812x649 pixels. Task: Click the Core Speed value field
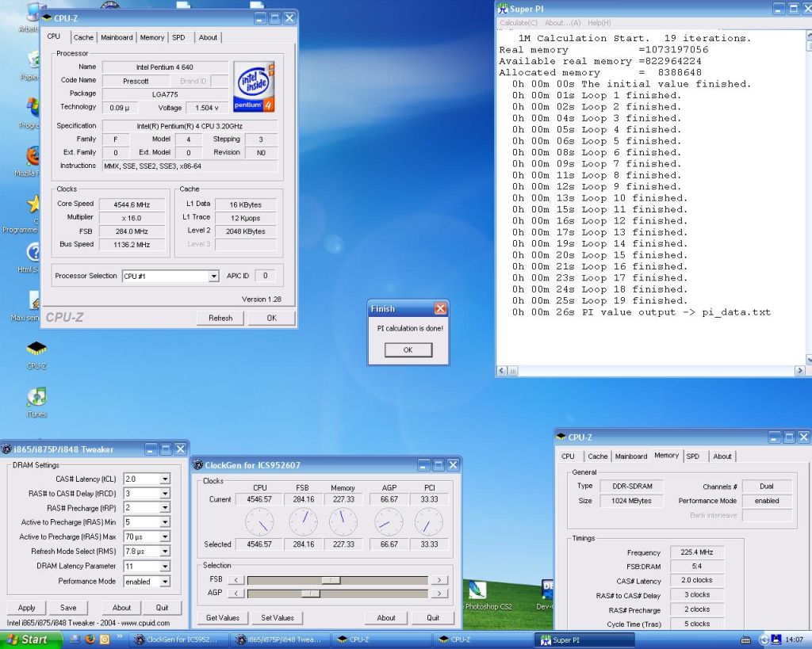coord(132,204)
